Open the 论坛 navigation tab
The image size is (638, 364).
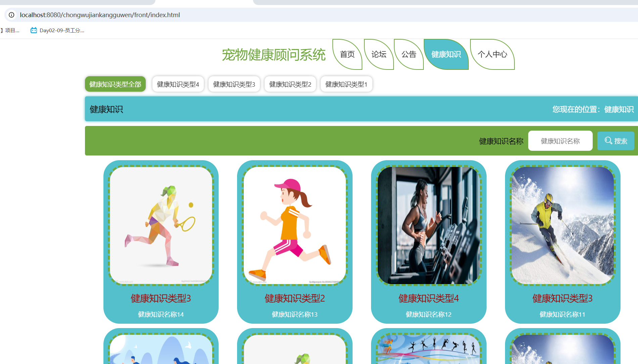379,54
